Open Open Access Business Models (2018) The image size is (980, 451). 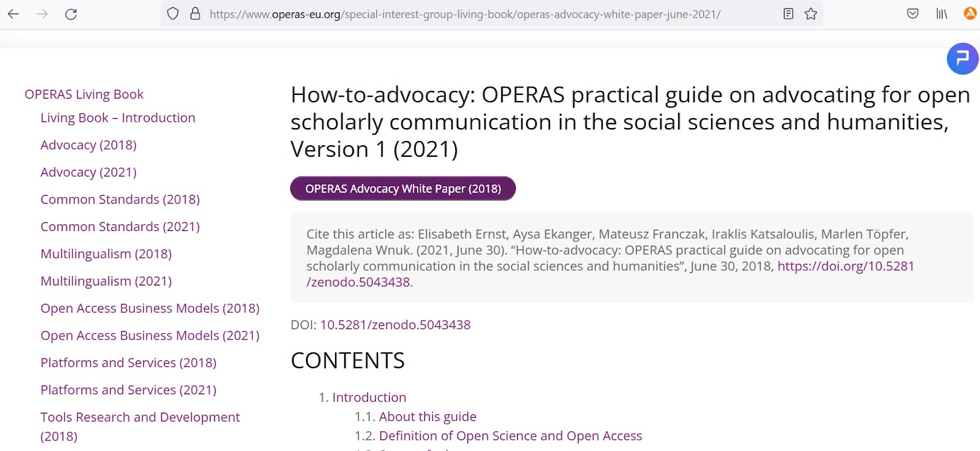[x=150, y=308]
